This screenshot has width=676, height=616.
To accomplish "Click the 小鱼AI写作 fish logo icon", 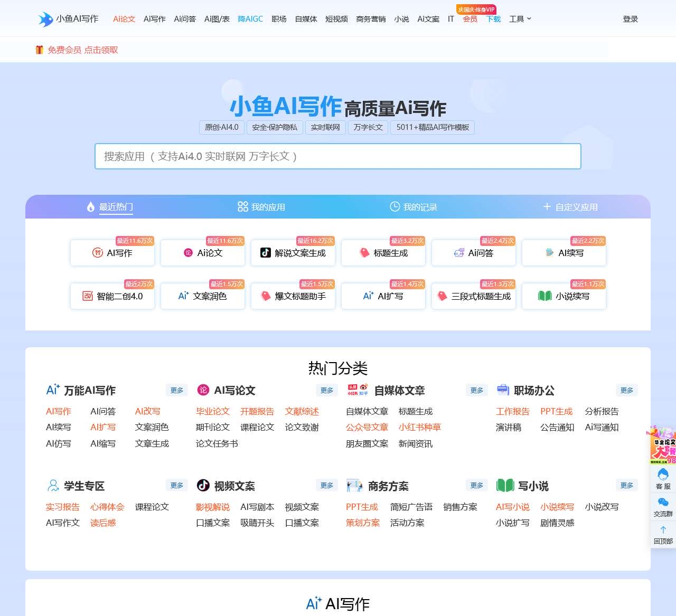I will pos(45,19).
